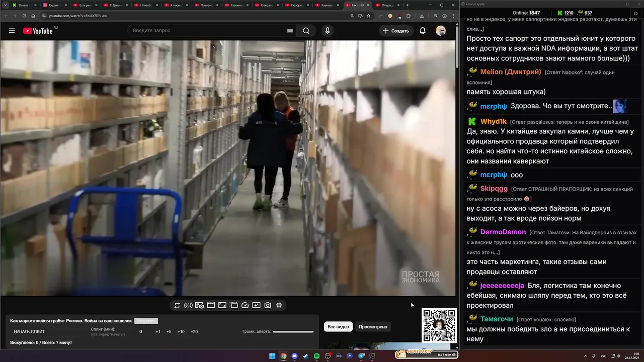This screenshot has width=644, height=362.
Task: Open Windows Start menu
Action: point(272,356)
